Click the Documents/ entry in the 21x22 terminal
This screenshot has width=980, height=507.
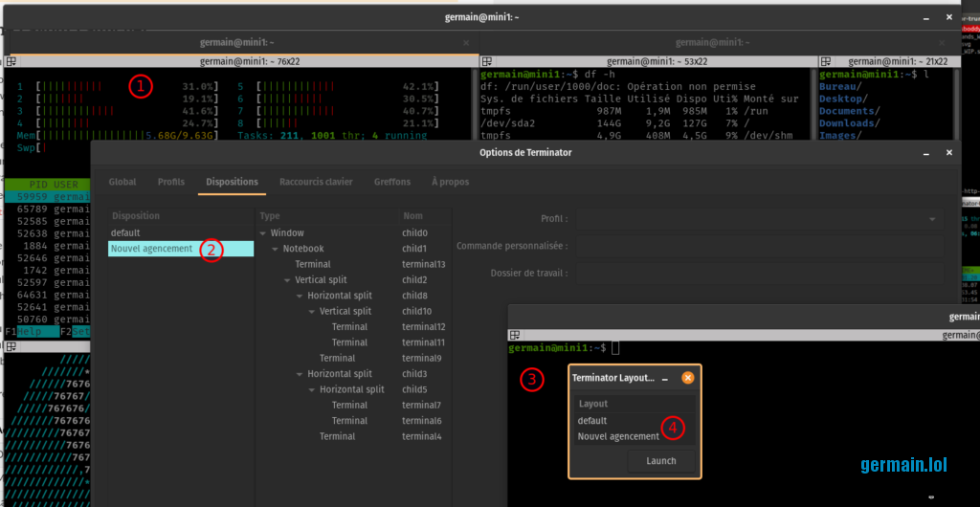point(848,111)
